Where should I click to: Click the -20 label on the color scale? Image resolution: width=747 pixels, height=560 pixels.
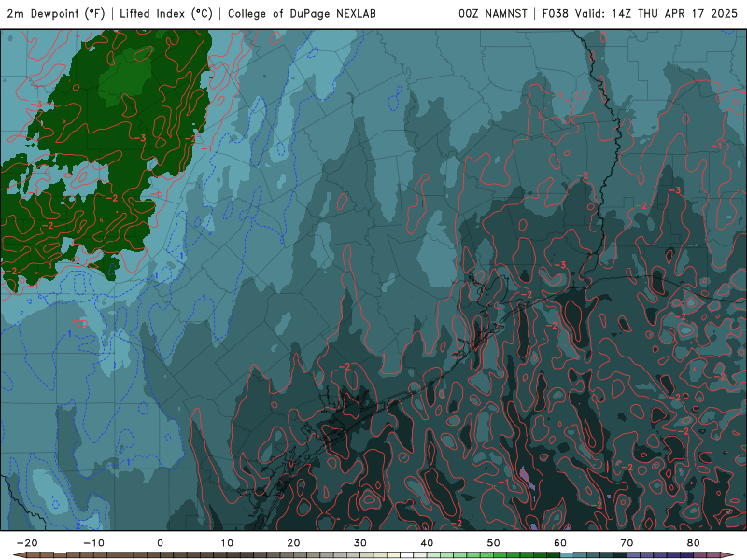tap(27, 543)
